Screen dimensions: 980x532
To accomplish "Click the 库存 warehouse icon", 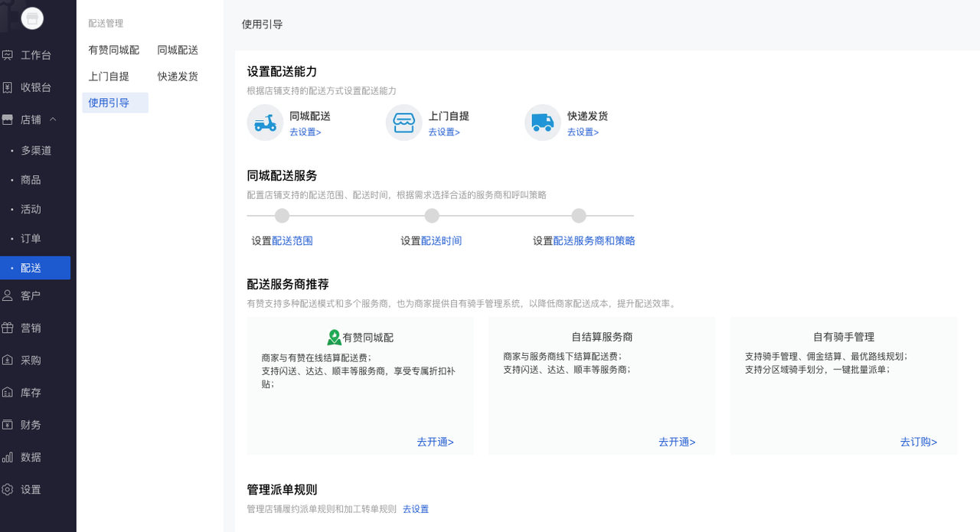I will pos(8,393).
